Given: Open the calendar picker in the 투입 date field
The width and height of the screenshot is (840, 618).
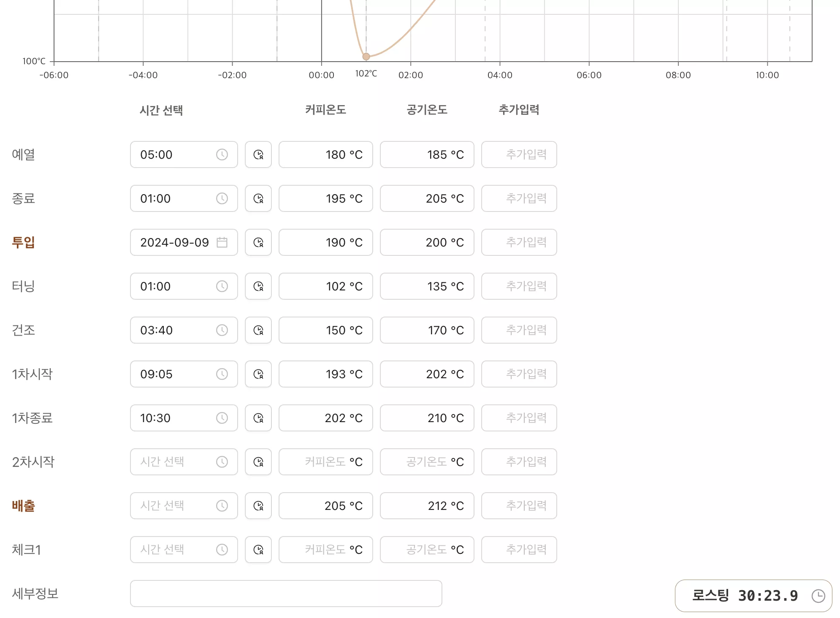Looking at the screenshot, I should [222, 242].
